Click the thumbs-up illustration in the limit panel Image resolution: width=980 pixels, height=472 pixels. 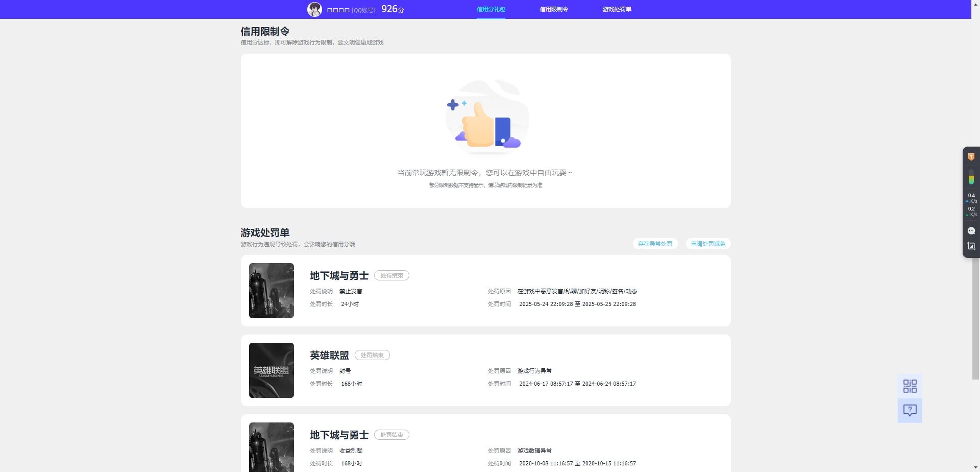(486, 117)
